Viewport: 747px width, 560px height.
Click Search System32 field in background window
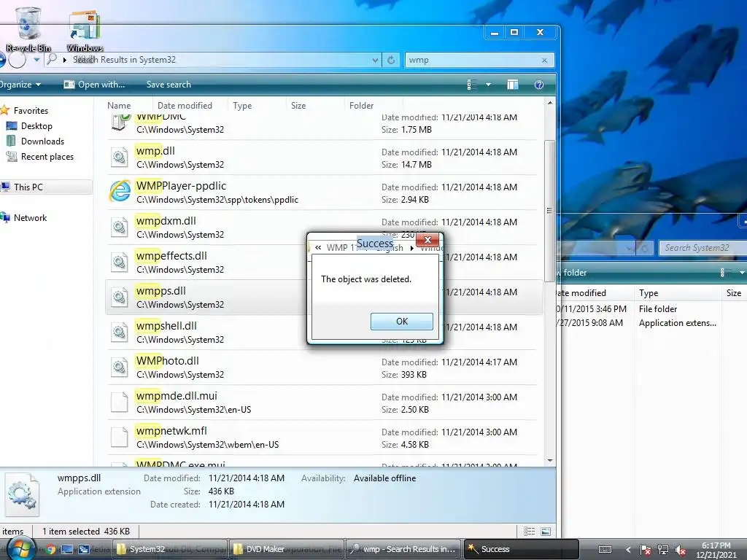pos(702,248)
